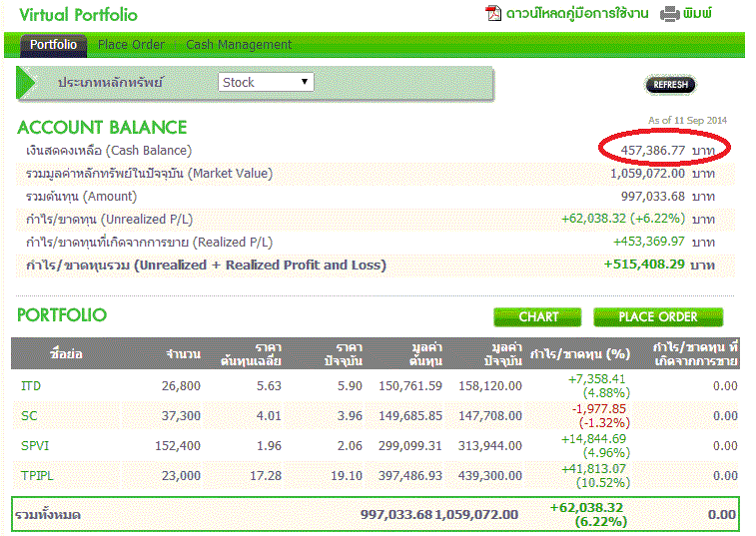
Task: Click the ราคาต้นทุนเฉลี่ย column header
Action: [252, 354]
